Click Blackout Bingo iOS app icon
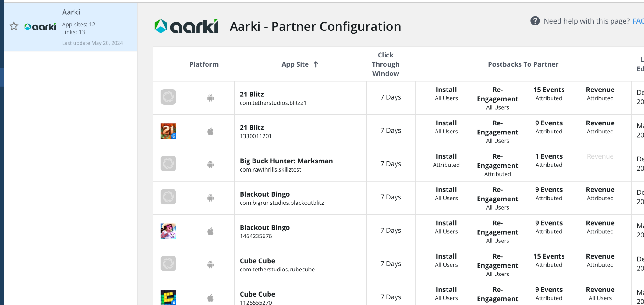The height and width of the screenshot is (305, 644). (168, 231)
